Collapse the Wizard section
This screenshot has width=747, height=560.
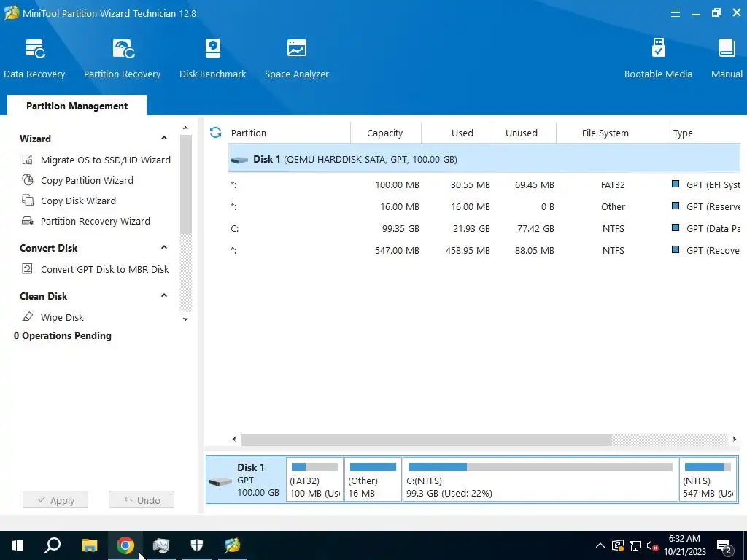(164, 138)
